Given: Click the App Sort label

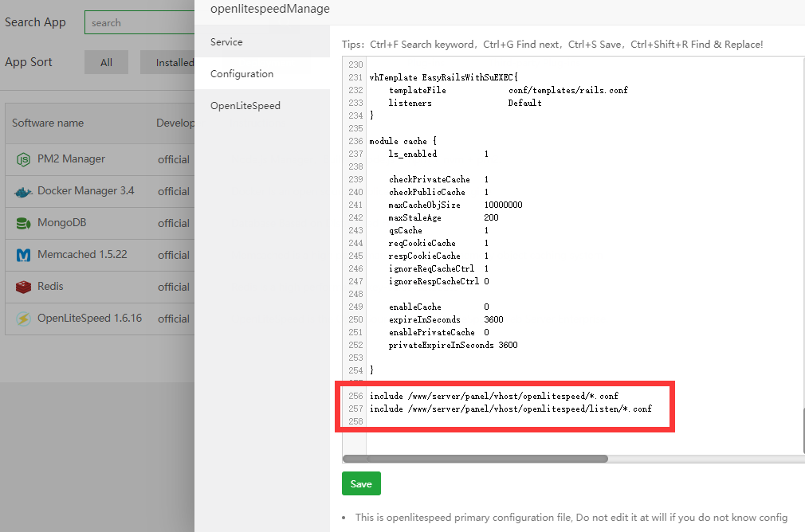Looking at the screenshot, I should tap(29, 62).
